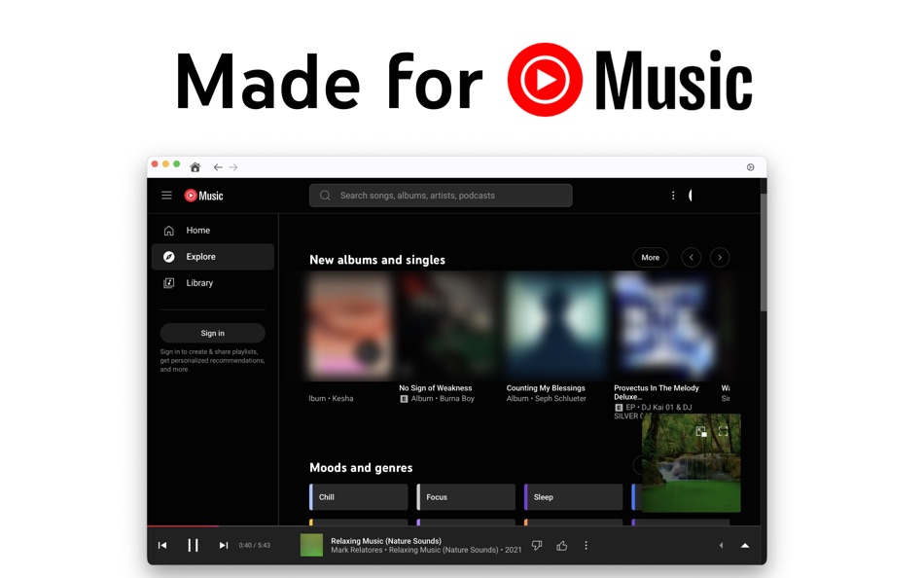Open Home in the sidebar
The image size is (924, 578).
213,230
